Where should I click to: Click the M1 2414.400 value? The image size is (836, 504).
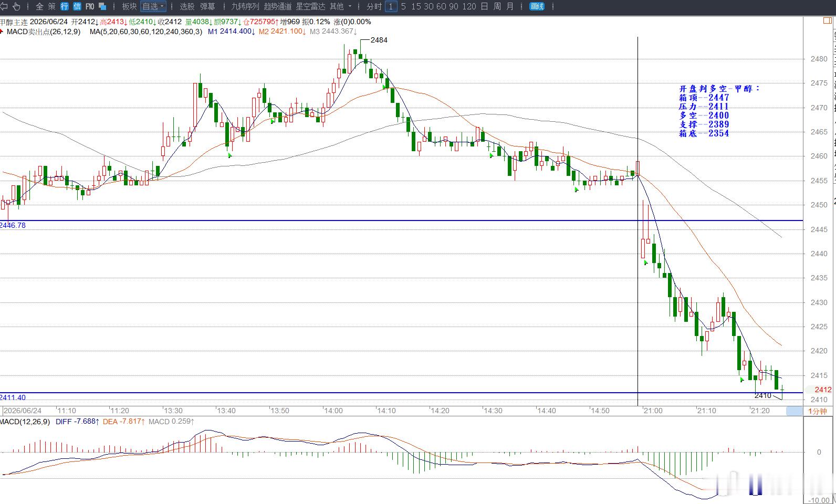(x=232, y=31)
